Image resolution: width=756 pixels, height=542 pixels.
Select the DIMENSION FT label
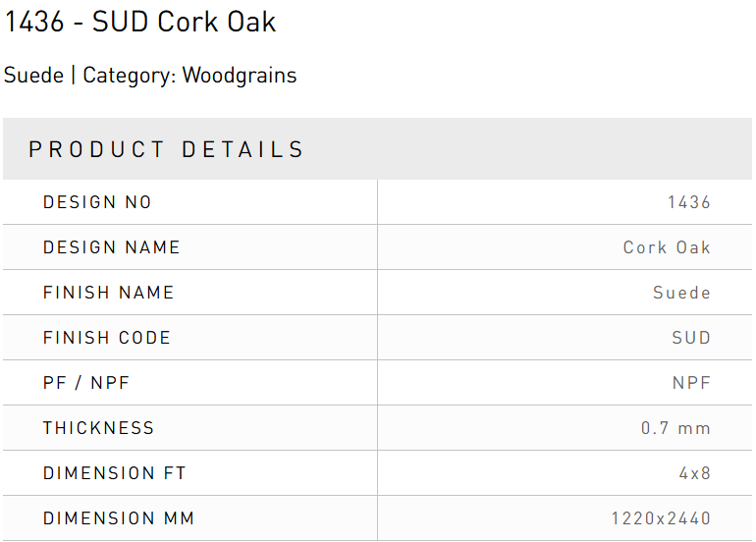point(114,473)
